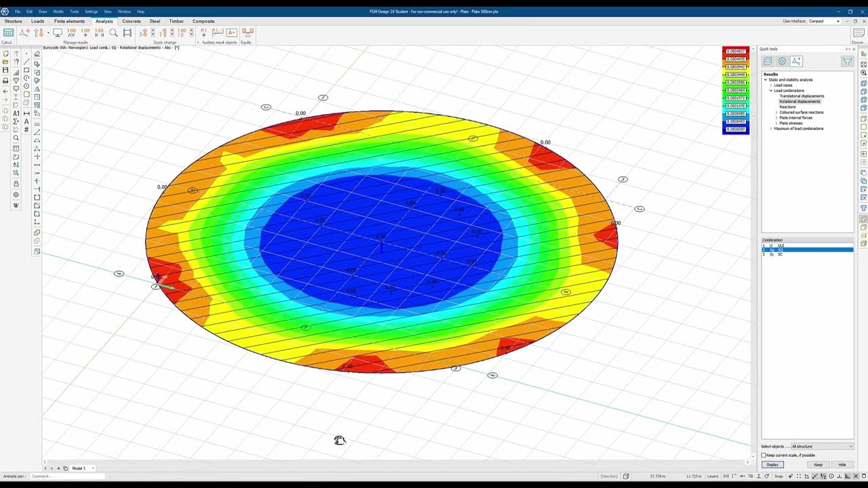868x488 pixels.
Task: Expand Coloured surface reactions node
Action: (776, 113)
